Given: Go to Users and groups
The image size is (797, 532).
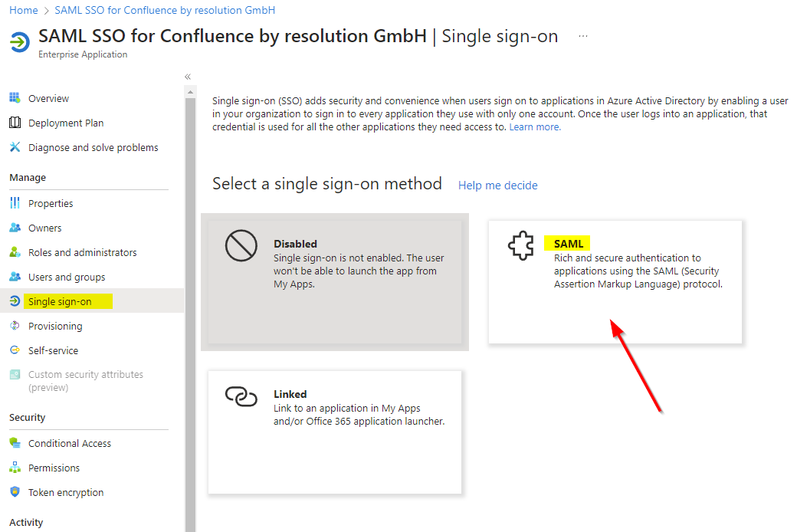Looking at the screenshot, I should click(x=67, y=277).
